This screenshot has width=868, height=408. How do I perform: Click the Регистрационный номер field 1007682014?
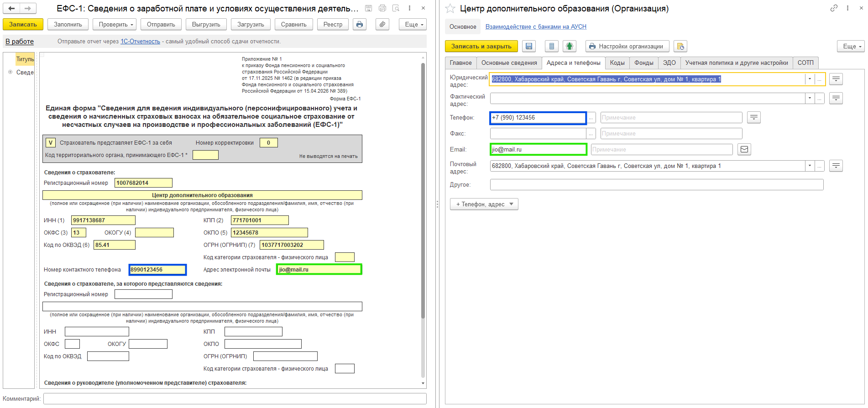click(143, 183)
